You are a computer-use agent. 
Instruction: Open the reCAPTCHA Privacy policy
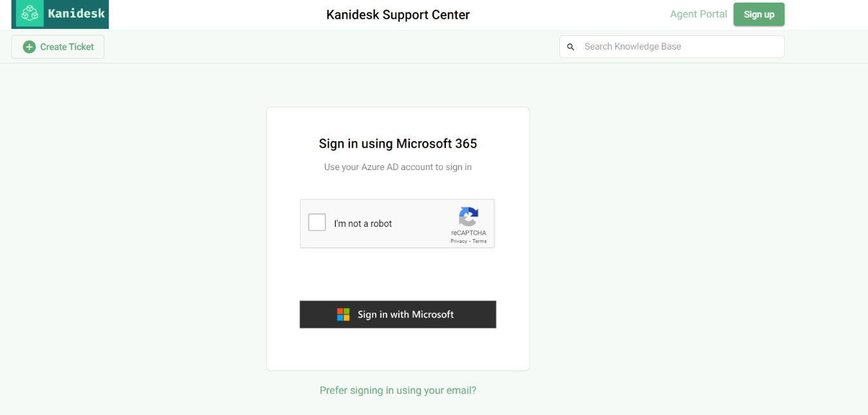click(x=459, y=241)
